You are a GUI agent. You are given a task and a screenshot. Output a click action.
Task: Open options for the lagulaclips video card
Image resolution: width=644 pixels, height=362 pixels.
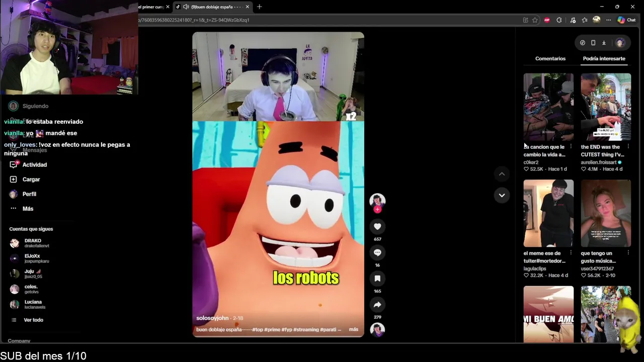point(571,253)
